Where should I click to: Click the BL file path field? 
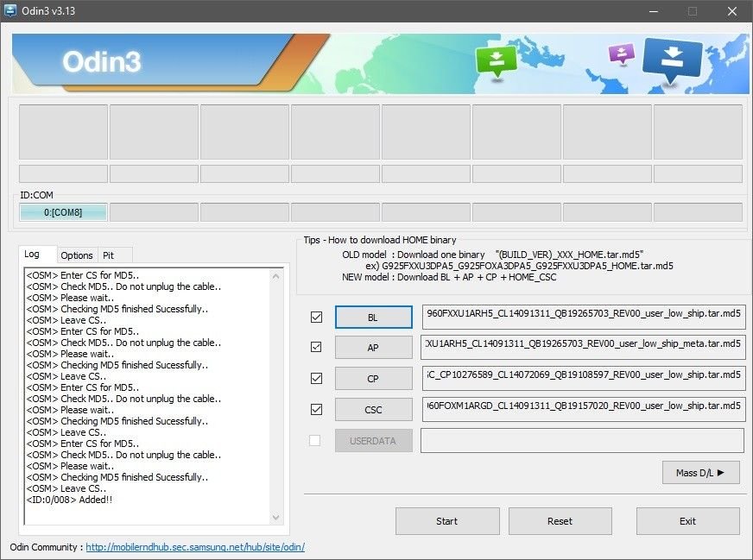[x=584, y=317]
